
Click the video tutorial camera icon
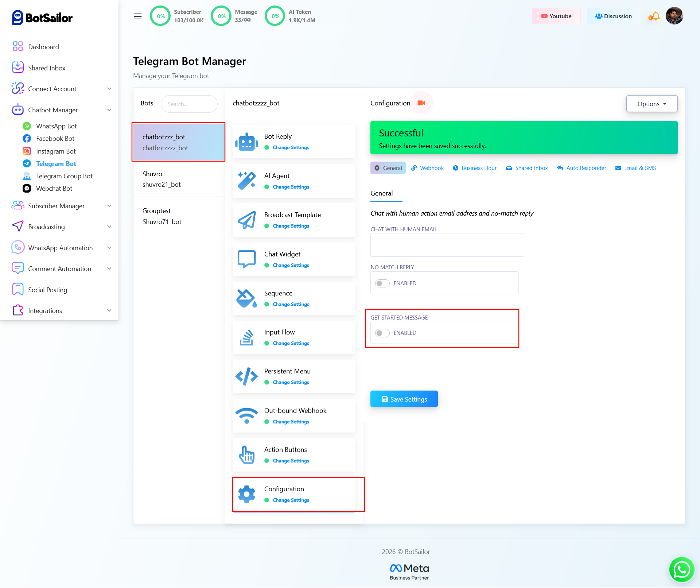[421, 103]
